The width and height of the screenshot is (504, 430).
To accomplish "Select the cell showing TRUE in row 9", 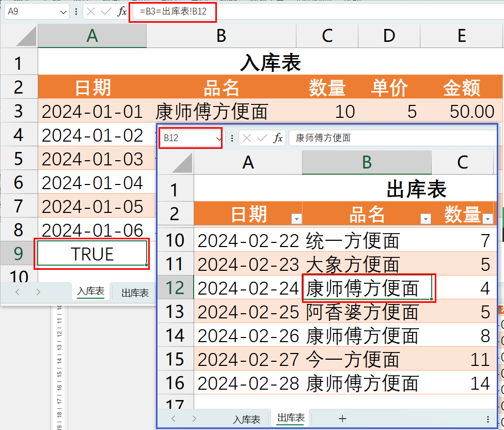I will tap(91, 253).
